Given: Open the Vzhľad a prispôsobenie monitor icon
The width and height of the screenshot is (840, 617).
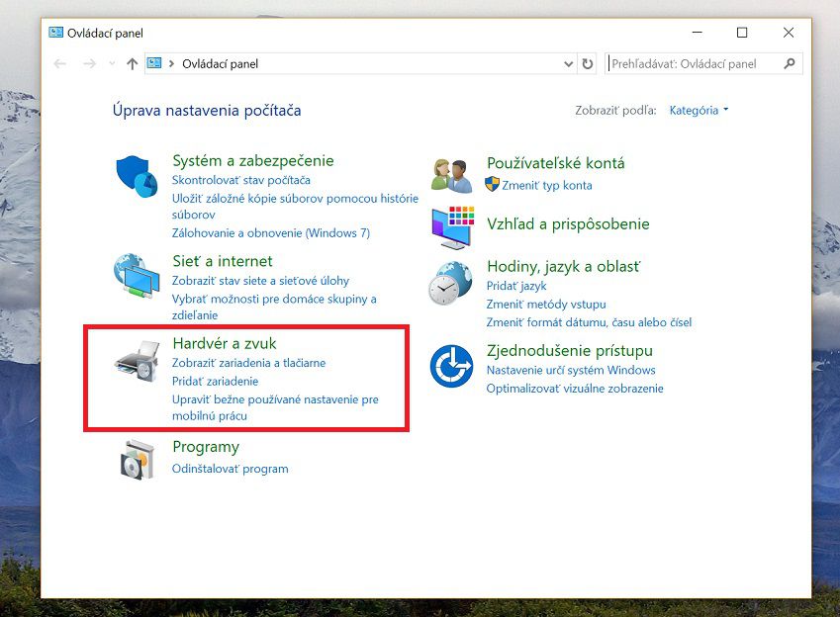Looking at the screenshot, I should (453, 227).
